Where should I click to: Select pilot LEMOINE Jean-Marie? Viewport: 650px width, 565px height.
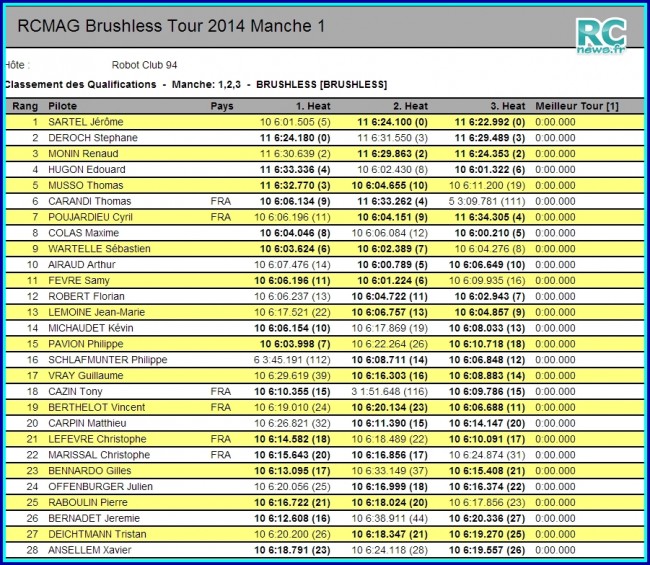click(97, 312)
